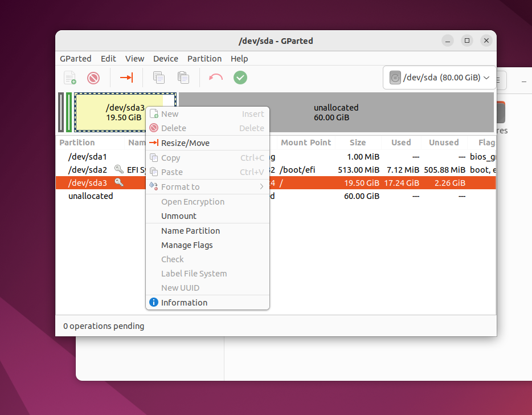The image size is (532, 415).
Task: Choose Unmount from the context menu
Action: pos(208,216)
